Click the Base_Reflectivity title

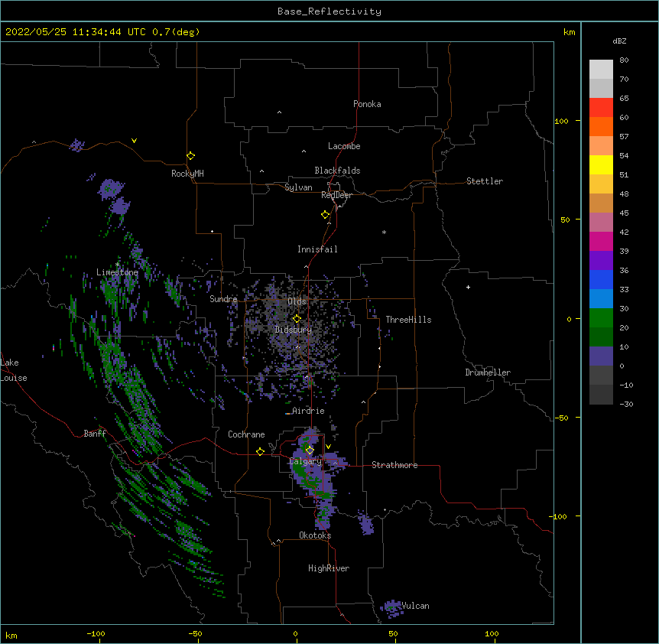329,11
